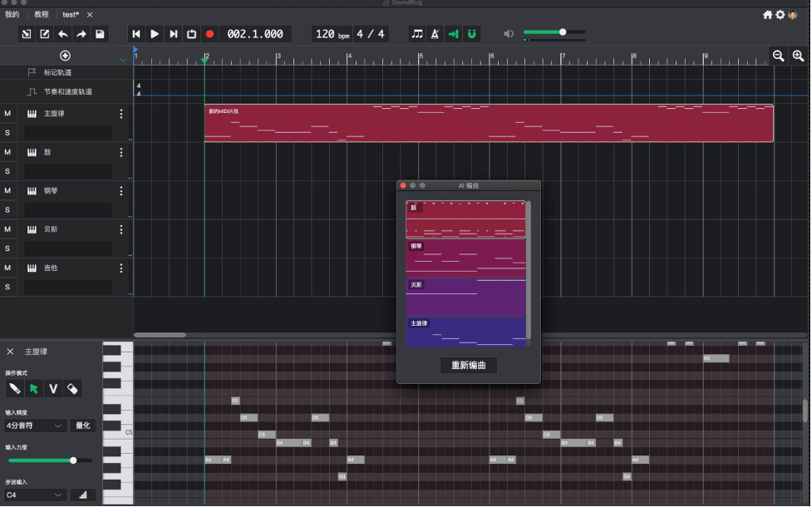Click the 重新编曲 button
Viewport: 812px width, 507px height.
pyautogui.click(x=469, y=365)
